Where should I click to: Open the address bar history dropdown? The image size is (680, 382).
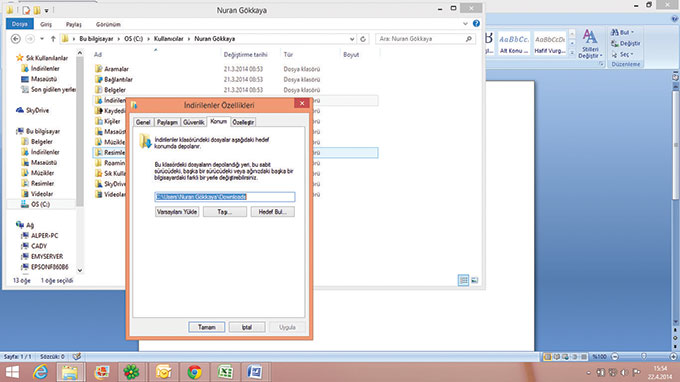pyautogui.click(x=352, y=39)
